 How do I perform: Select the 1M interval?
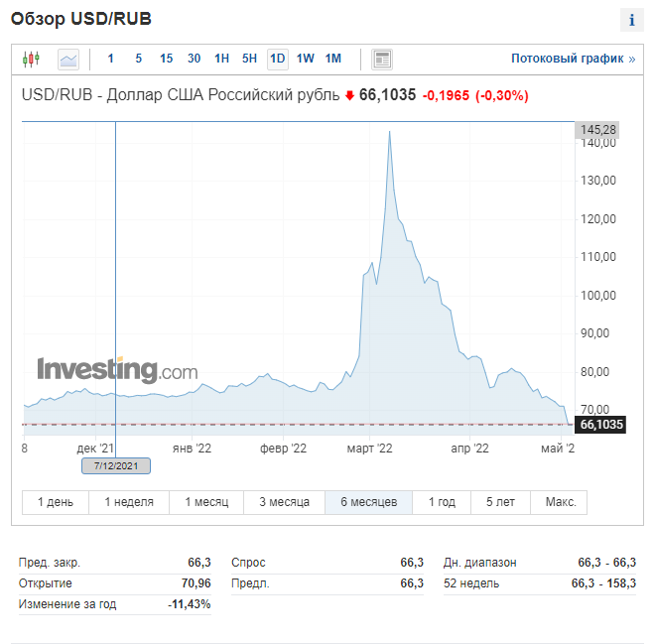pos(333,59)
